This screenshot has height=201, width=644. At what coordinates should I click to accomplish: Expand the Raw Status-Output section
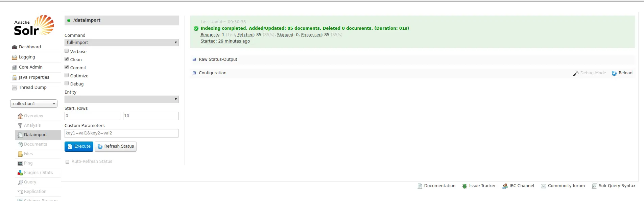point(218,59)
